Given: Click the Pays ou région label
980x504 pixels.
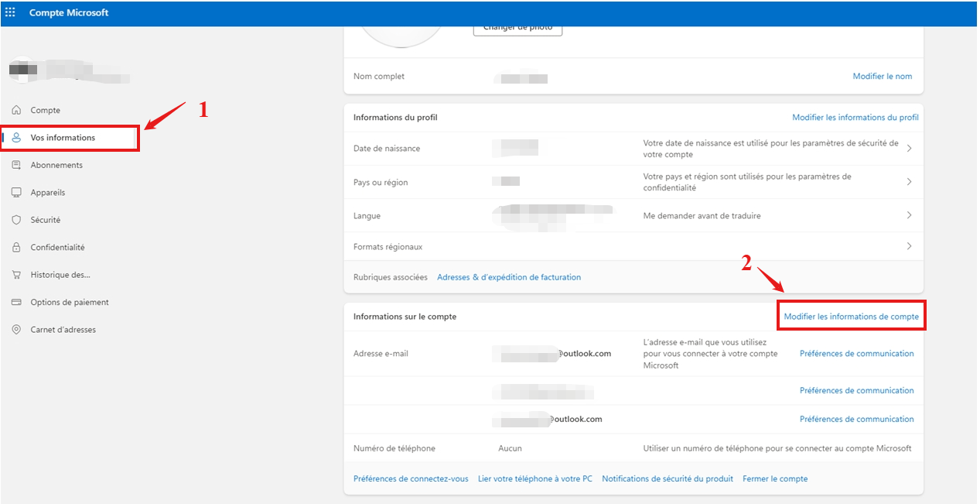Looking at the screenshot, I should pos(381,182).
